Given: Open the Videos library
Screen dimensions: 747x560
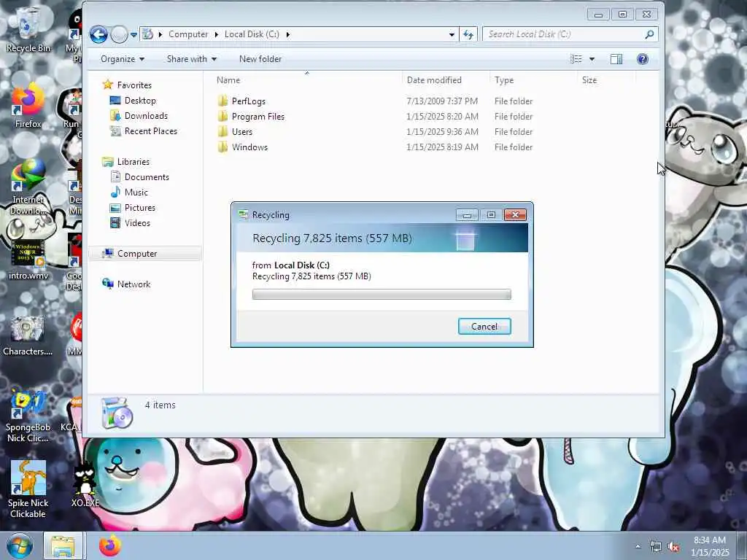Looking at the screenshot, I should pos(137,223).
